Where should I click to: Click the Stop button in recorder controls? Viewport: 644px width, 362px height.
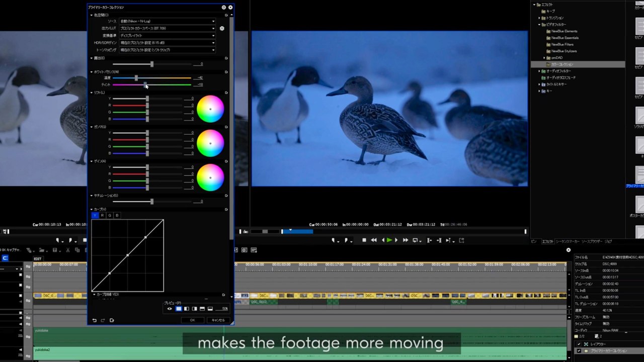click(x=364, y=240)
